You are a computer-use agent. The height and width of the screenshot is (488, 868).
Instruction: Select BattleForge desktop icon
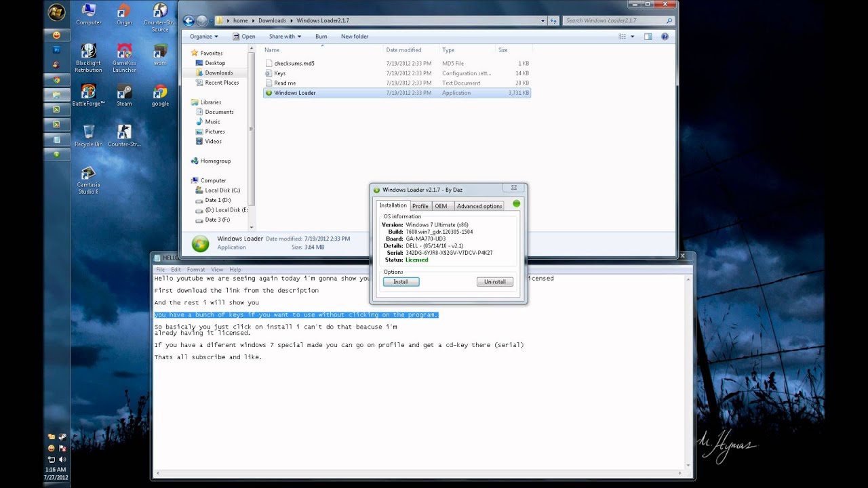88,96
